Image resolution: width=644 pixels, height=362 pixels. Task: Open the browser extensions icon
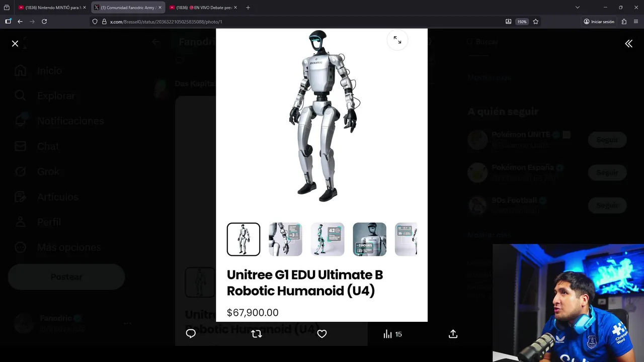624,22
